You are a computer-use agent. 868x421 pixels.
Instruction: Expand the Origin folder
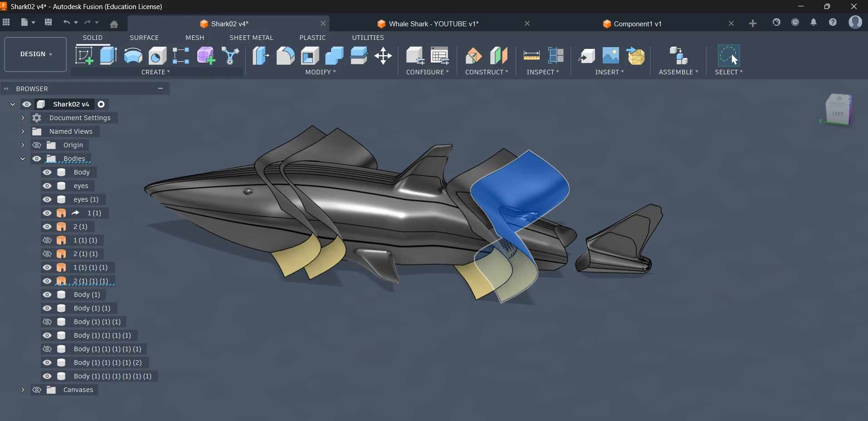point(23,145)
